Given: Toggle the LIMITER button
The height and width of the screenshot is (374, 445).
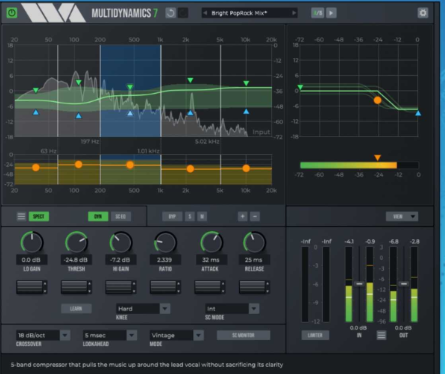Looking at the screenshot, I should [x=315, y=335].
